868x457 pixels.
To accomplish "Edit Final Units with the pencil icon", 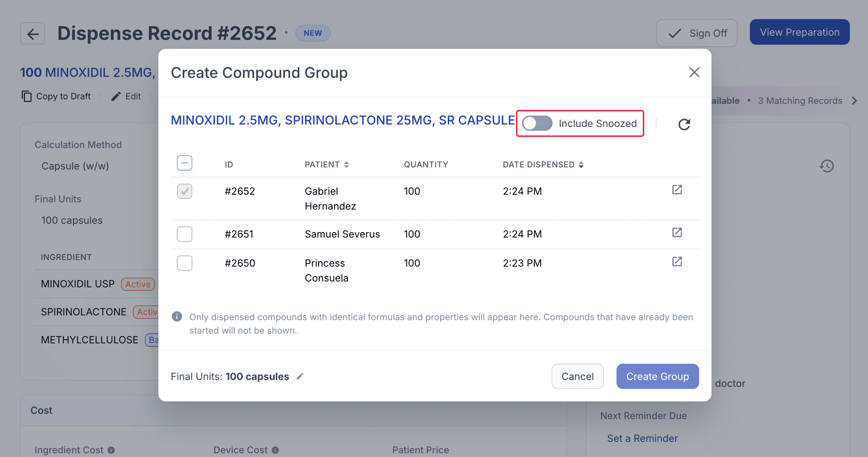I will (300, 376).
